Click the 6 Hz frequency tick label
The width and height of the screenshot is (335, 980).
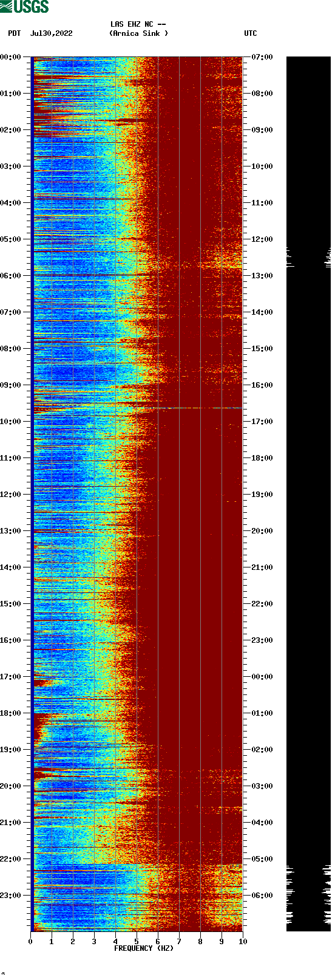tap(158, 941)
